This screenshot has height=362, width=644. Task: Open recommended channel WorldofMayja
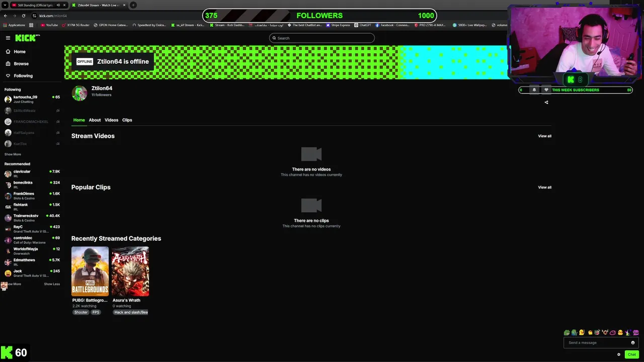click(x=32, y=251)
